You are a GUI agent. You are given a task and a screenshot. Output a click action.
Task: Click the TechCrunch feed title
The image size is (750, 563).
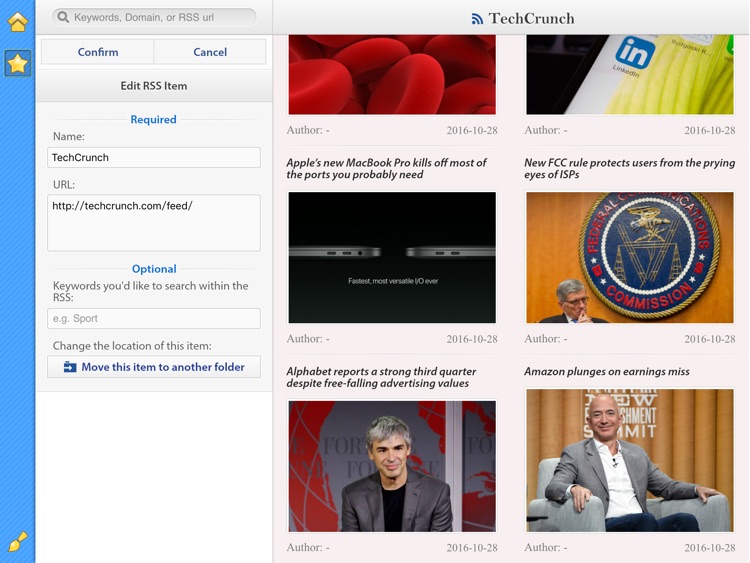[x=531, y=19]
